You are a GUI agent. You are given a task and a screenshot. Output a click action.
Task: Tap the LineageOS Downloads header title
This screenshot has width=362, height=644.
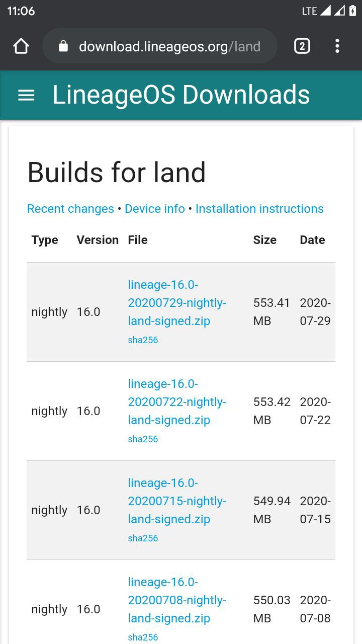(181, 95)
